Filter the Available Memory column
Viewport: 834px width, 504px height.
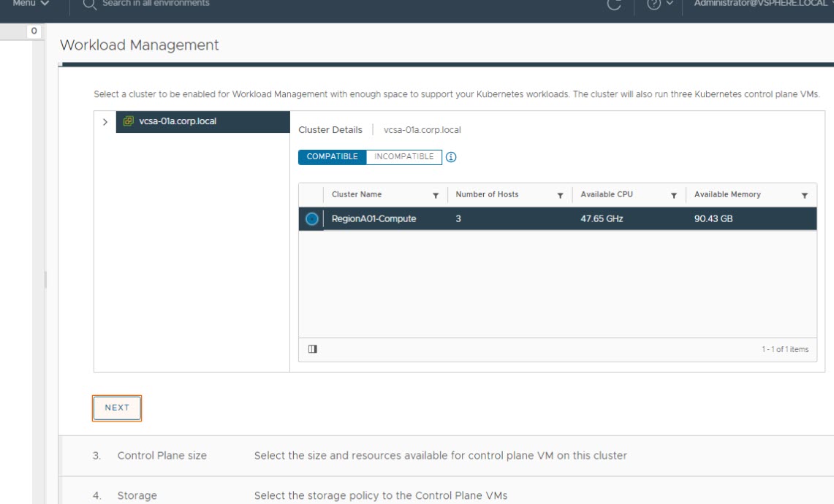click(x=804, y=196)
